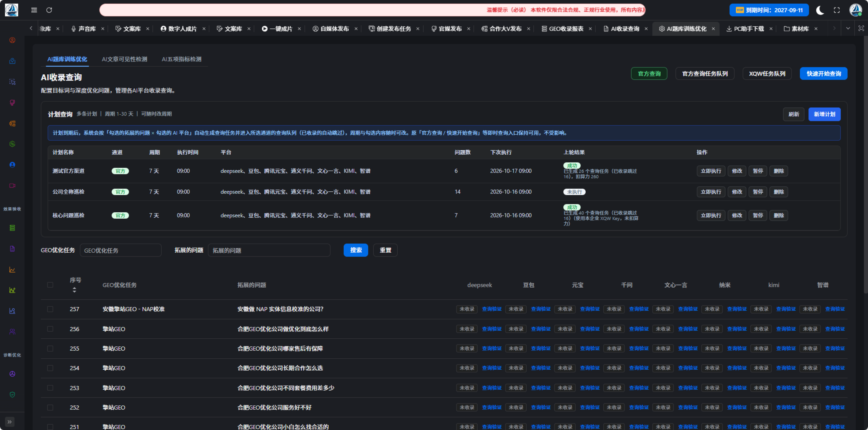The width and height of the screenshot is (868, 430).
Task: Switch to dark mode moon icon
Action: click(820, 10)
